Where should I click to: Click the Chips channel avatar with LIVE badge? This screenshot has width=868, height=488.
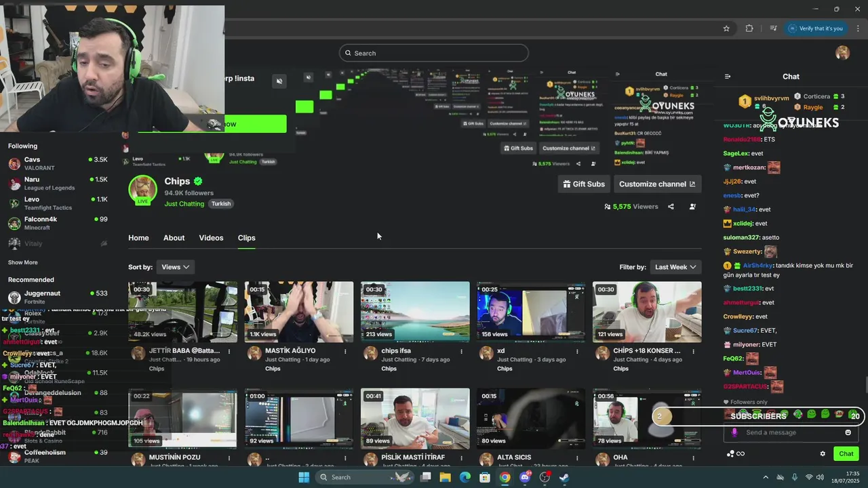coord(142,190)
